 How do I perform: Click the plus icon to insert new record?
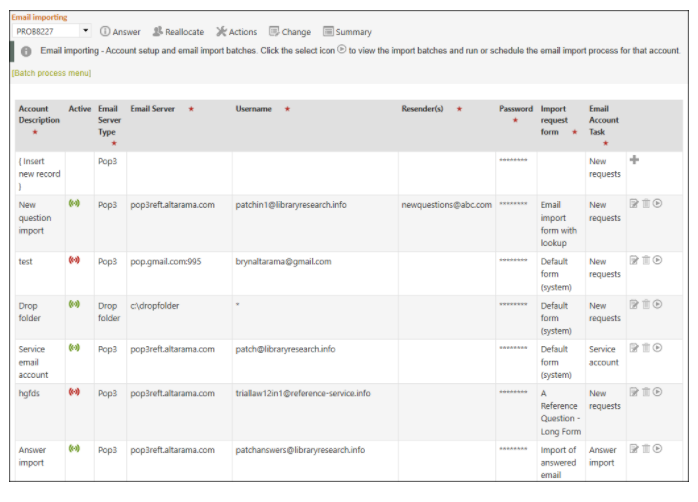point(634,160)
